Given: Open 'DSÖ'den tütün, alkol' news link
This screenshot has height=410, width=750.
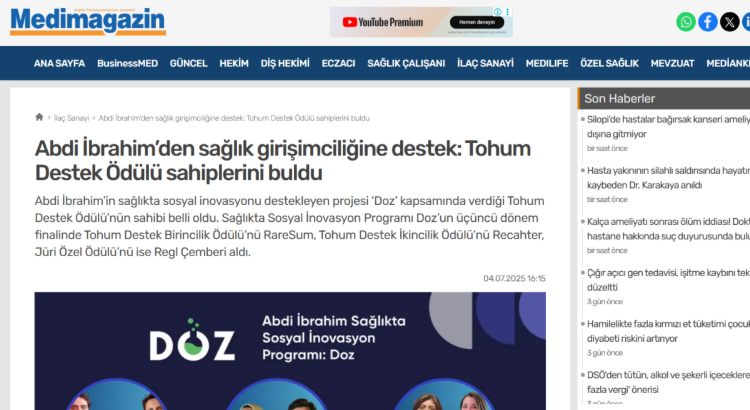Looking at the screenshot, I should tap(668, 382).
